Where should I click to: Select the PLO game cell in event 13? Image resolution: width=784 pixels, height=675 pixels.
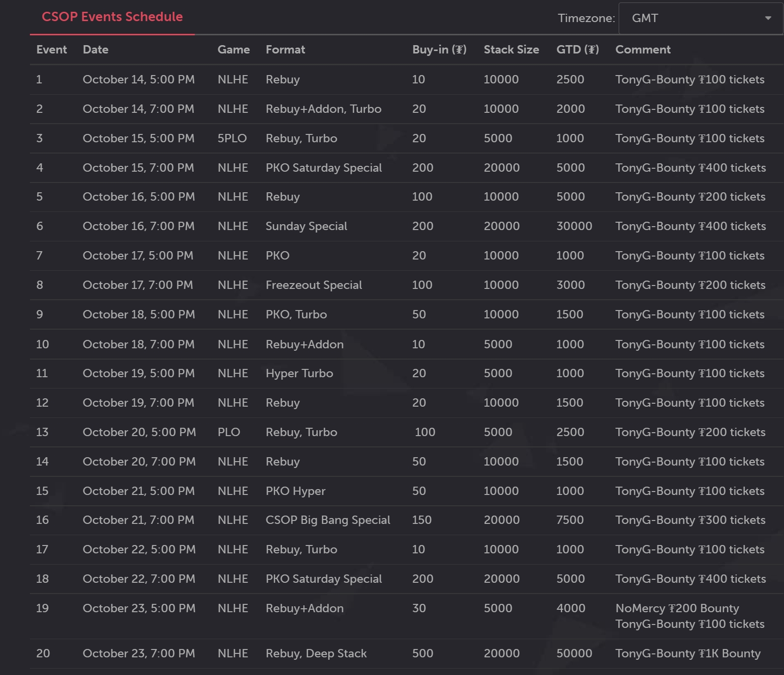coord(229,432)
